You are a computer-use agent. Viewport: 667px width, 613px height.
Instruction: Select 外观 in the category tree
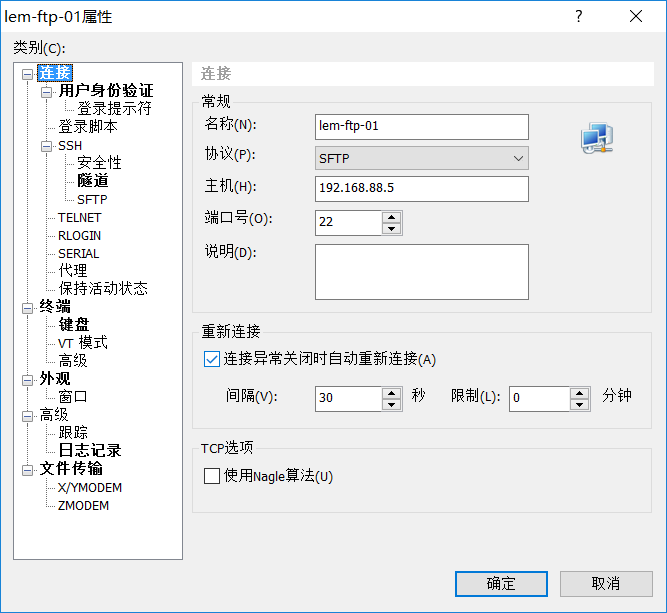55,379
